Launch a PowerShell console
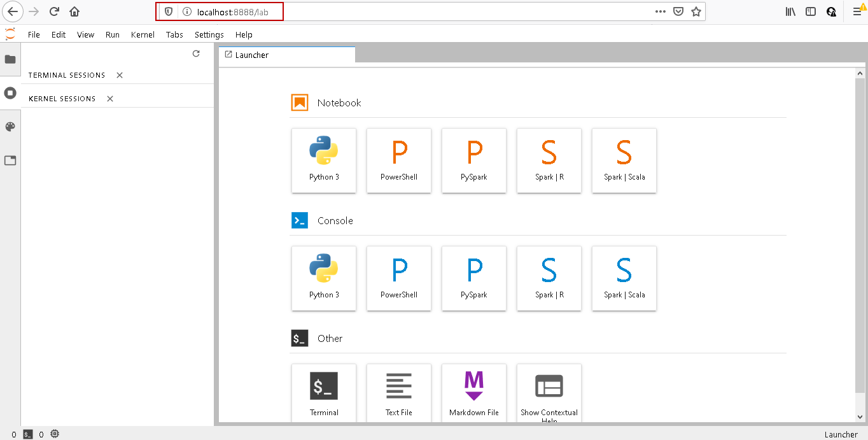Viewport: 868px width, 440px height. coord(399,278)
